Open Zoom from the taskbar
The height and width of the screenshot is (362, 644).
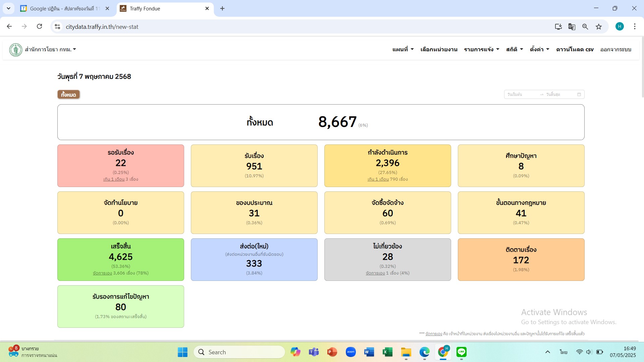point(351,352)
